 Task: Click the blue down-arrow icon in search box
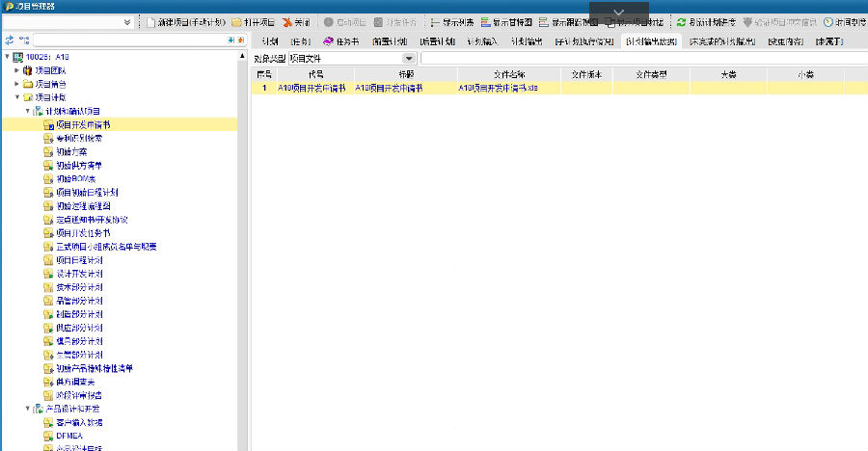231,40
